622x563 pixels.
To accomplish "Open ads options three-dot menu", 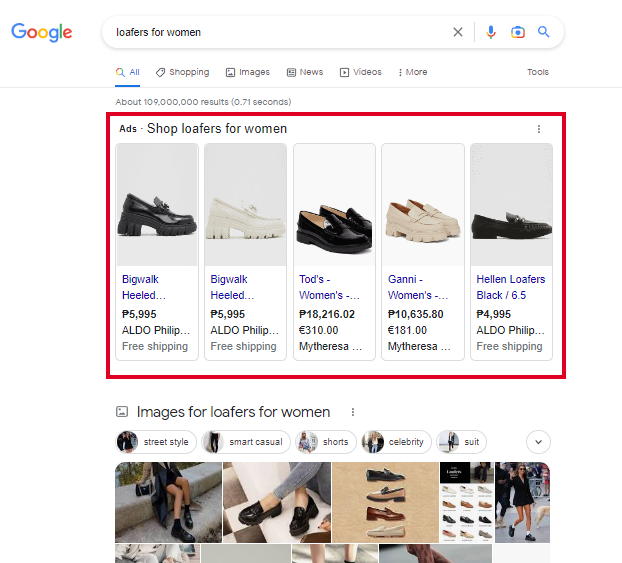I will [538, 129].
